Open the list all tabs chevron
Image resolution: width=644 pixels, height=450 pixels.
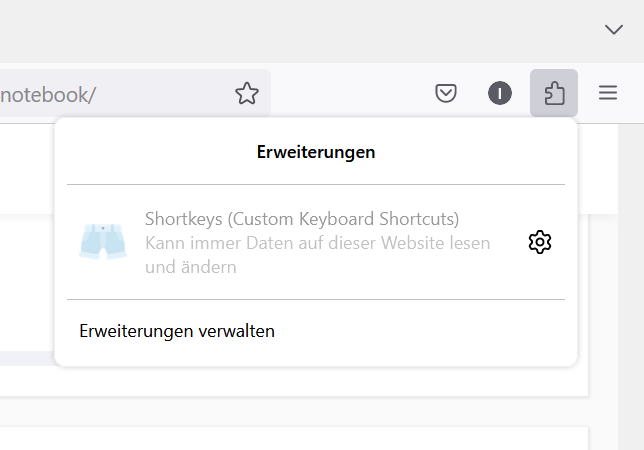coord(614,30)
